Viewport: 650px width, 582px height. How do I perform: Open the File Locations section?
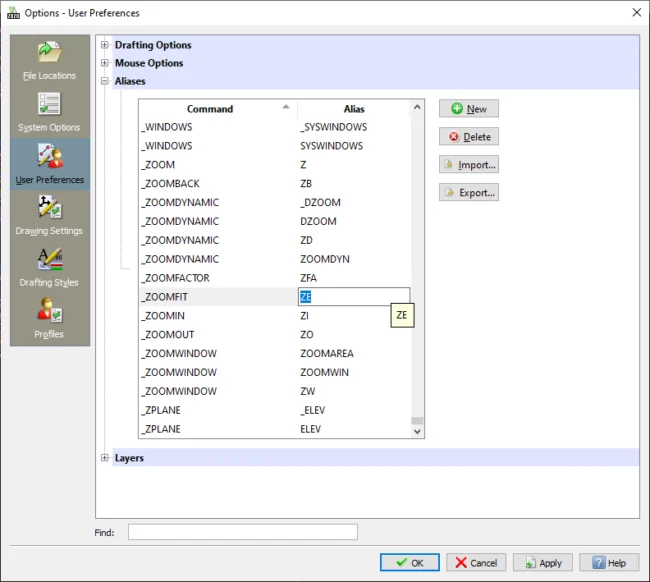[x=49, y=61]
